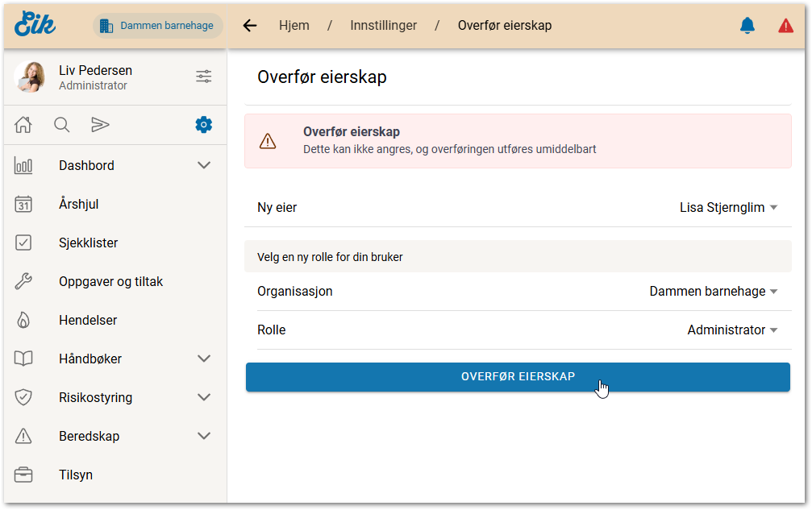Click Liv Pedersen's profile picture
This screenshot has height=510, width=812.
point(30,77)
